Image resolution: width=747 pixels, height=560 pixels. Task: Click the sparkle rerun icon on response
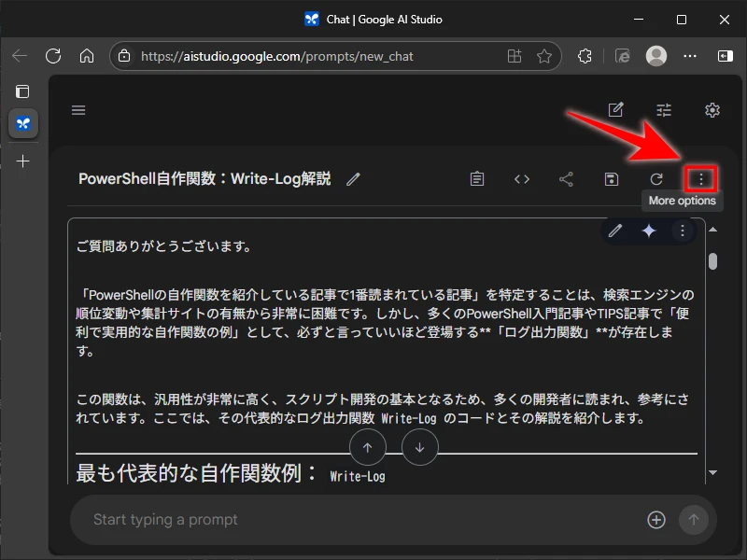pos(649,231)
